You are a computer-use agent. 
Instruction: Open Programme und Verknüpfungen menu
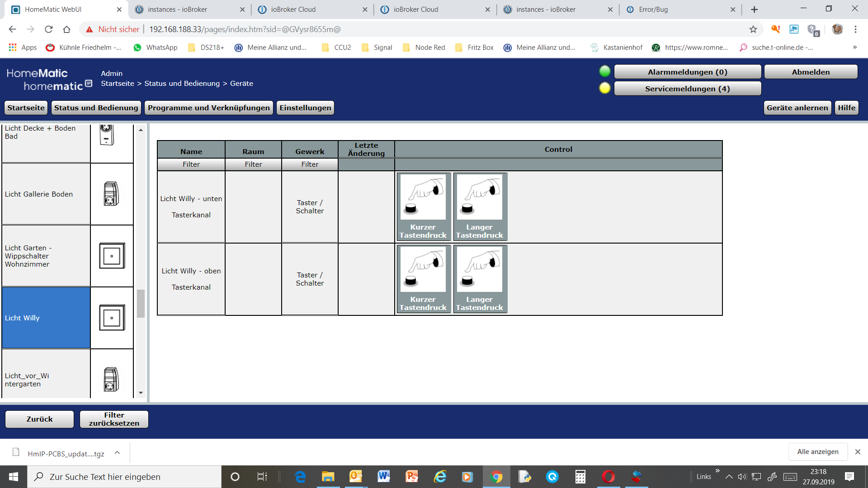point(209,108)
